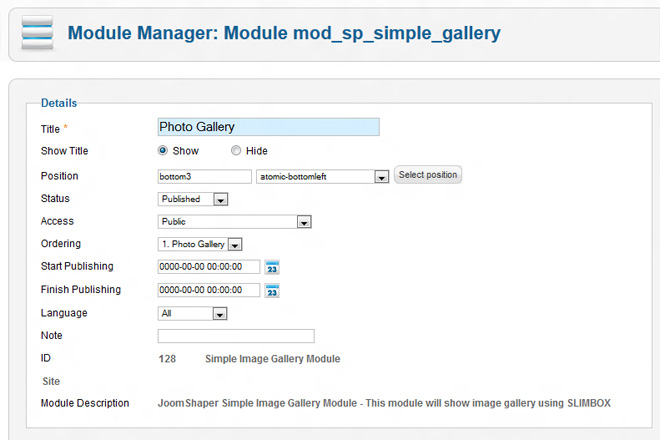Click the Photo Gallery title field
This screenshot has width=660, height=440.
(x=268, y=127)
